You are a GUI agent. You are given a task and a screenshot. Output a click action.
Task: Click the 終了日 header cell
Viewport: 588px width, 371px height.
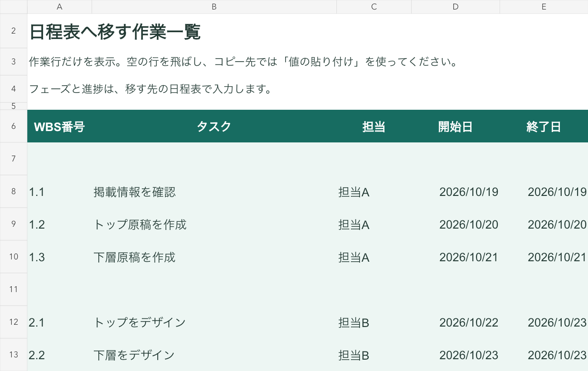pyautogui.click(x=544, y=127)
